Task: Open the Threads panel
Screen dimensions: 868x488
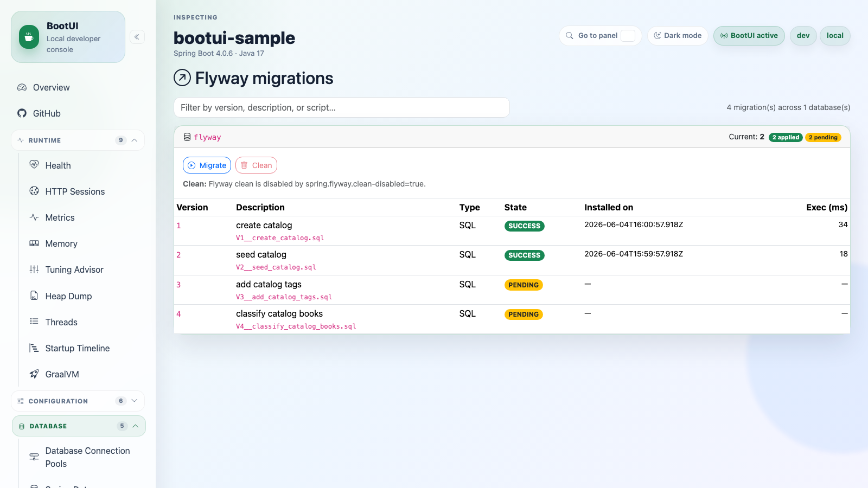Action: 61,322
